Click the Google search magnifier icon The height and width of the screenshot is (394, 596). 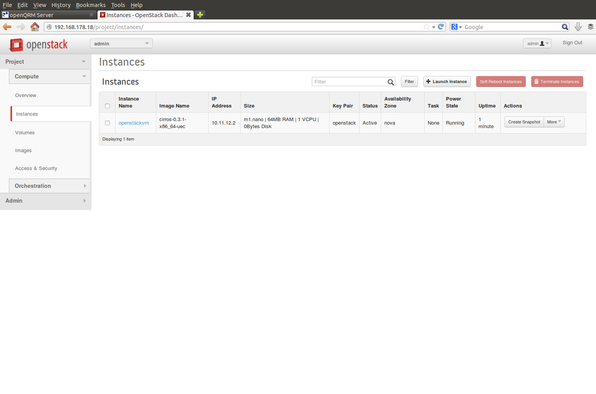(565, 27)
